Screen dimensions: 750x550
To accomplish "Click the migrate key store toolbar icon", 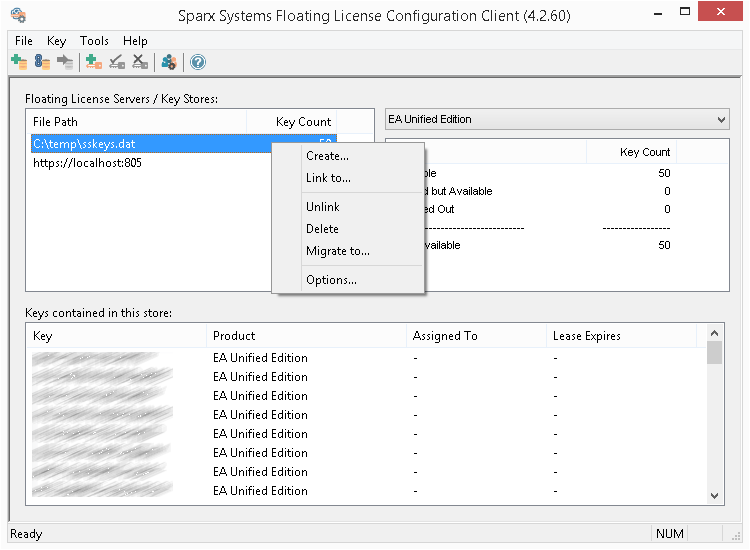I will (x=65, y=62).
